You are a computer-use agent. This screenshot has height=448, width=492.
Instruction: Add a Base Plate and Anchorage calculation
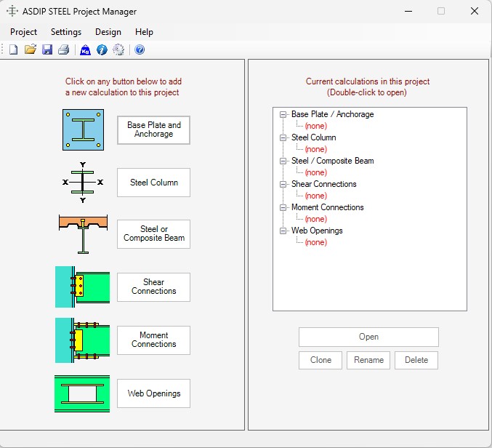click(154, 129)
